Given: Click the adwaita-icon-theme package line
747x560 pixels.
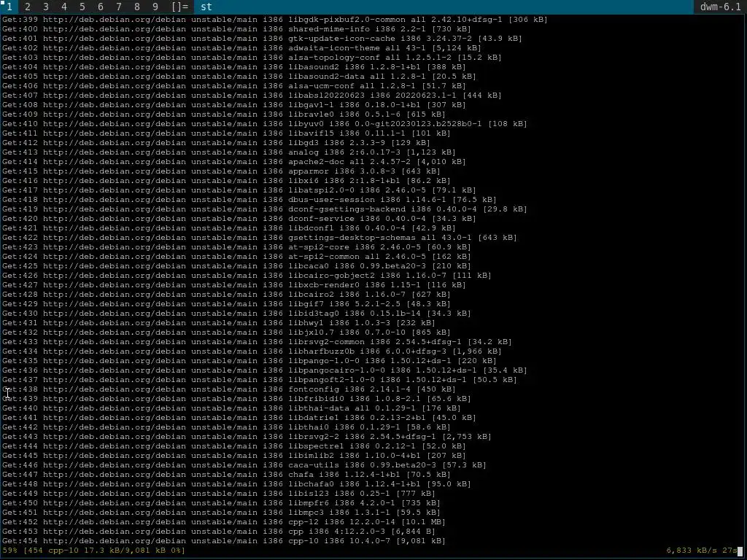Looking at the screenshot, I should [x=241, y=48].
